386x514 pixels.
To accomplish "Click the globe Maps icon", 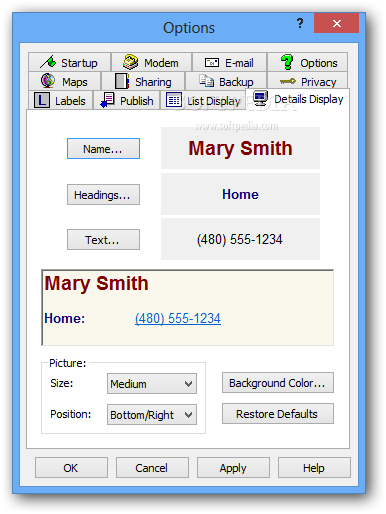I will coord(48,81).
